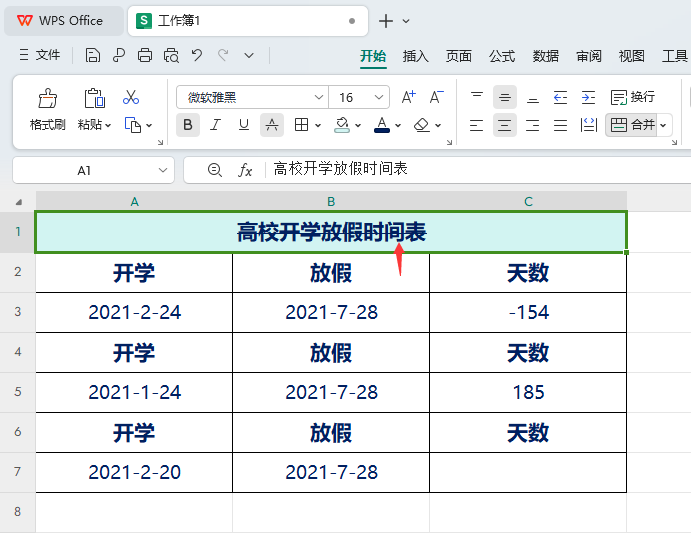Click the Increase Indent icon
691x533 pixels.
588,97
